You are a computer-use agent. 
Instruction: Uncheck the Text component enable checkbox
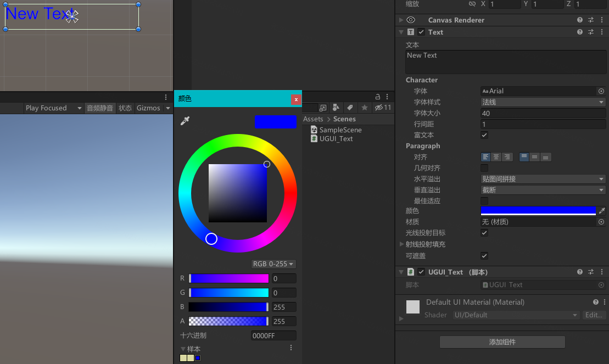[421, 32]
